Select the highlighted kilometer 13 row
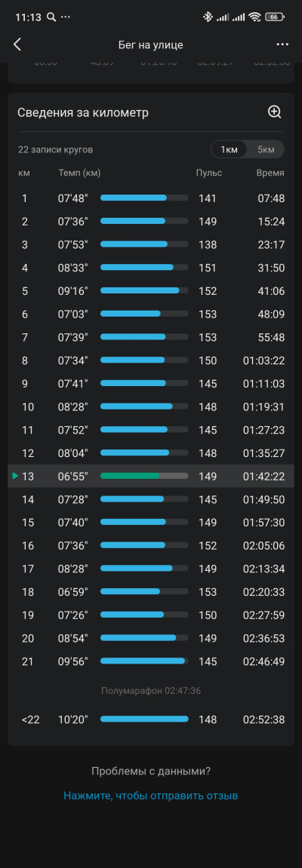The height and width of the screenshot is (868, 302). tap(151, 476)
